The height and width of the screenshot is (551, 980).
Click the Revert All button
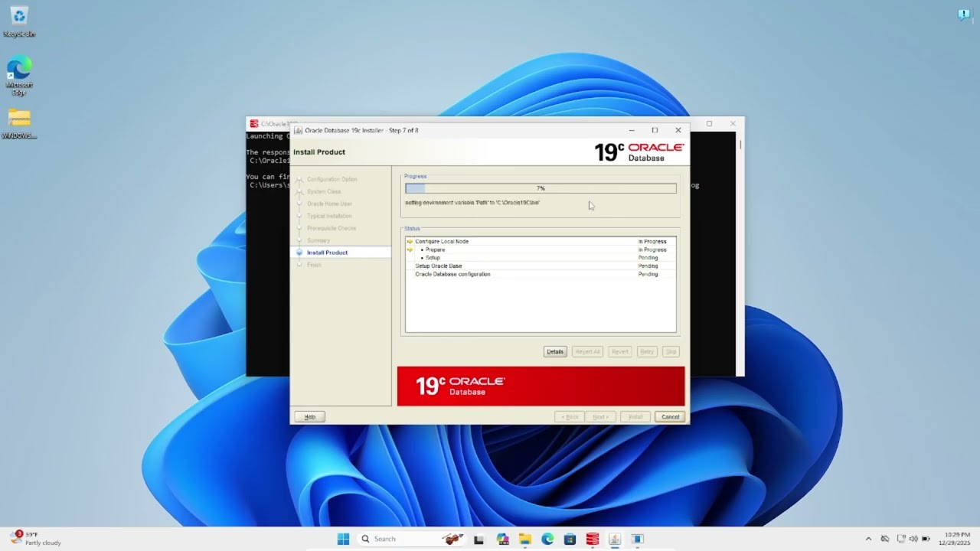point(587,351)
